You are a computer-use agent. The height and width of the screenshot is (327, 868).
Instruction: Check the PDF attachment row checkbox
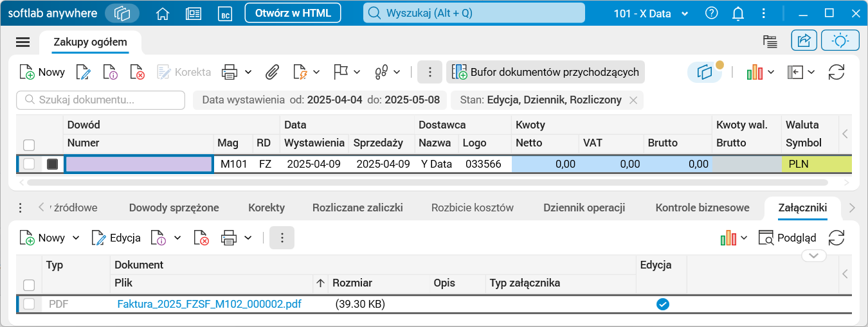(29, 304)
